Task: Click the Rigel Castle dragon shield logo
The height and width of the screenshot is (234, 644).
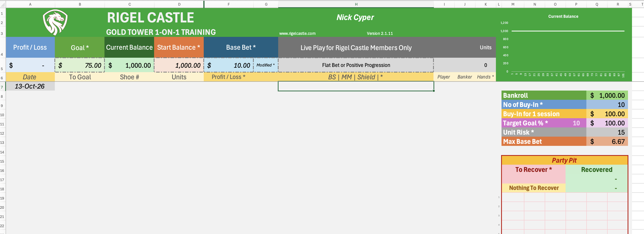Action: pos(55,22)
